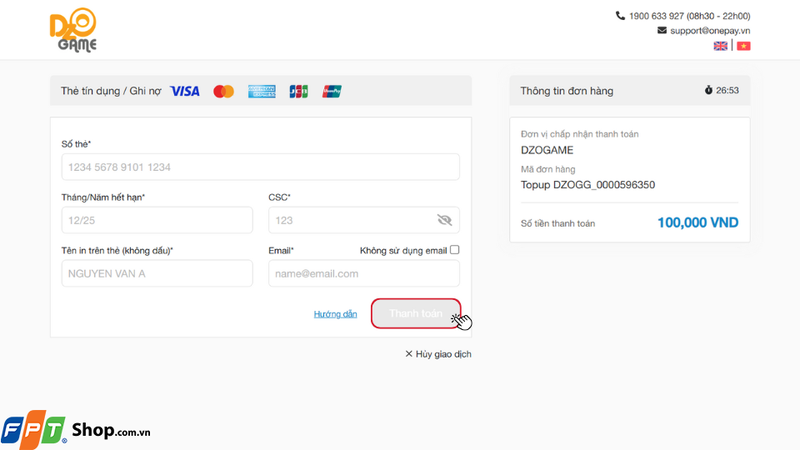Click the 26:53 countdown text
The image size is (800, 450).
point(727,90)
